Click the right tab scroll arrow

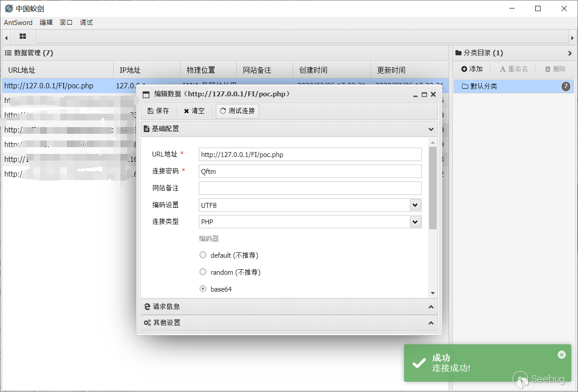(x=572, y=38)
